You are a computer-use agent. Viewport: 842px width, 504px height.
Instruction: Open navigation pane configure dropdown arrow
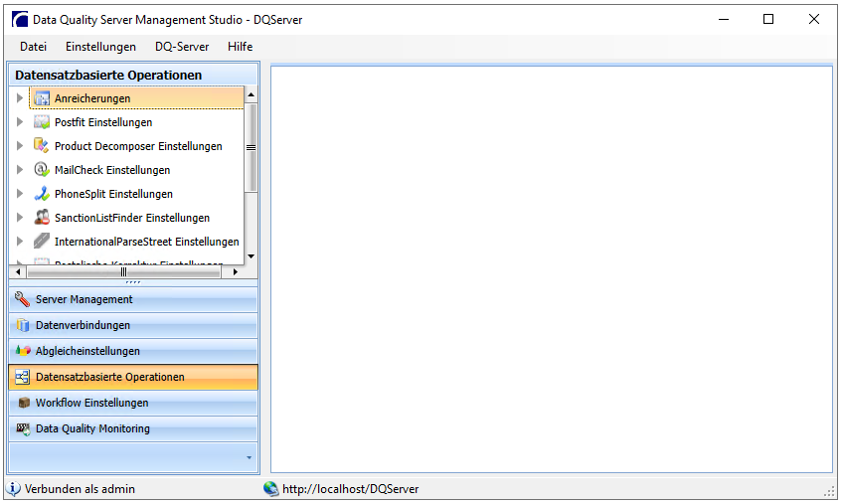[x=250, y=458]
